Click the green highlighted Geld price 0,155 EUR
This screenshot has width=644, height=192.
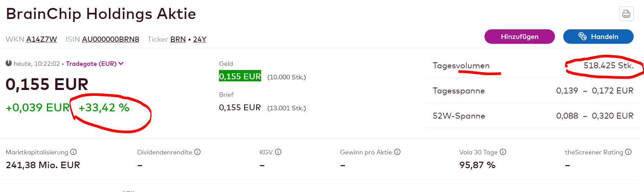click(x=240, y=76)
